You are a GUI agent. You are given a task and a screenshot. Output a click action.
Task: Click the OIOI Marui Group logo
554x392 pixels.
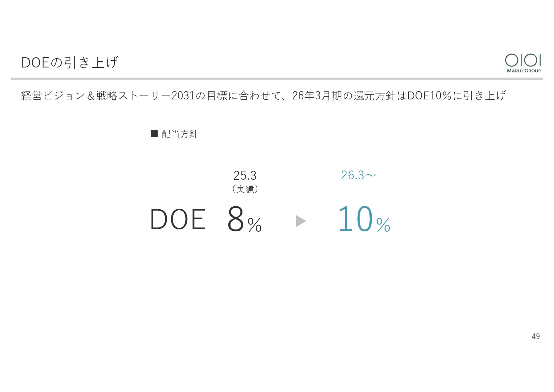click(x=523, y=63)
